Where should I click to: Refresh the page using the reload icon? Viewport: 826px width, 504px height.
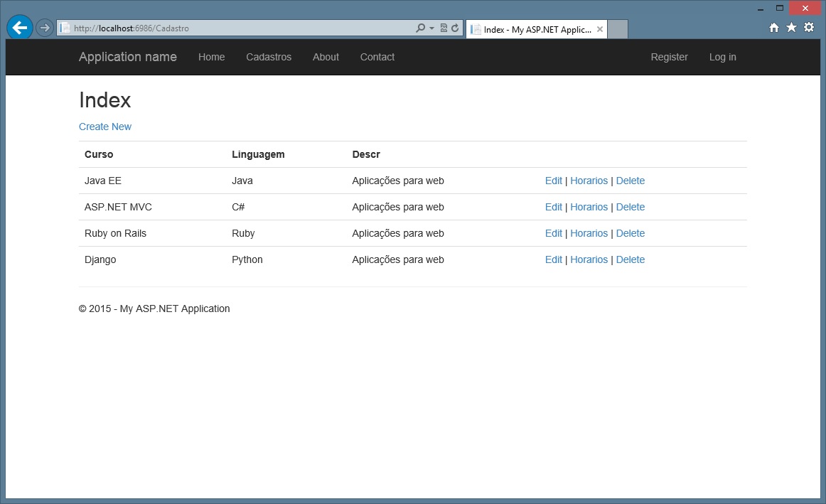click(x=455, y=28)
